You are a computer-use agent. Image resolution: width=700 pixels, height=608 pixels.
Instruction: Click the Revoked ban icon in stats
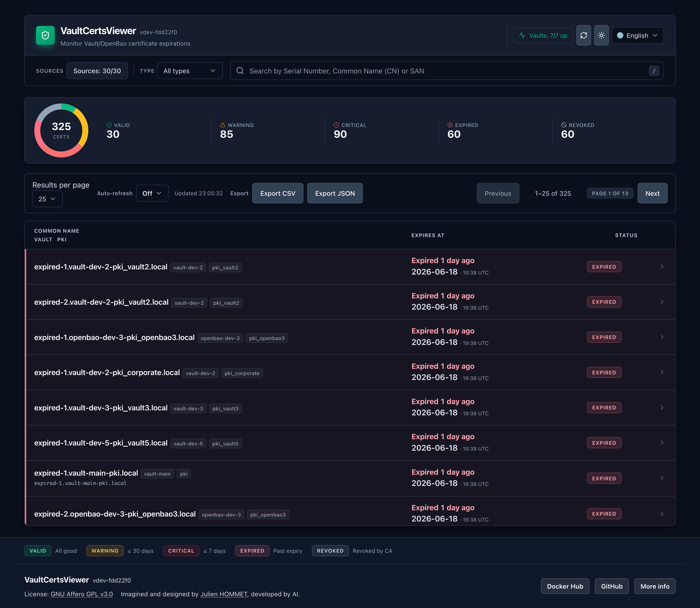click(x=564, y=125)
